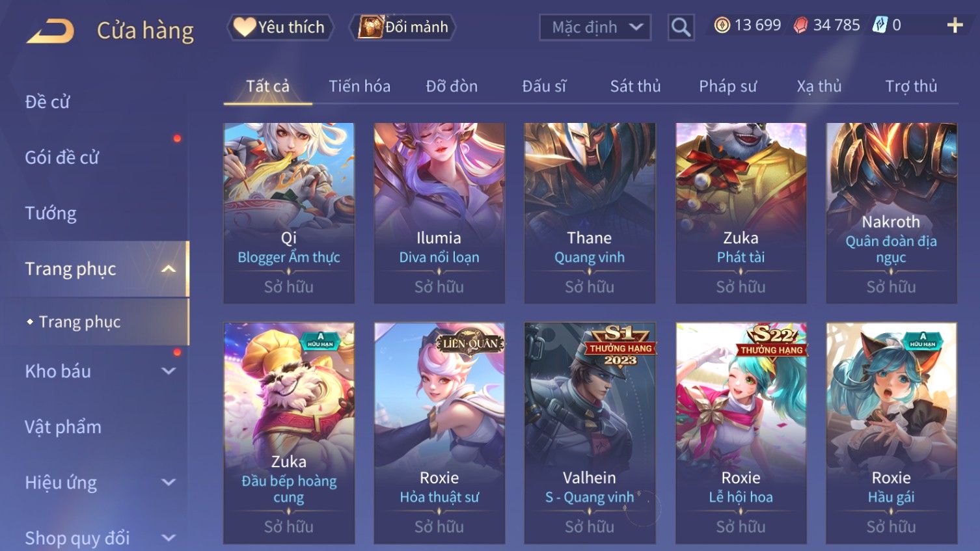Click the golden back arrow icon
This screenshot has width=980, height=551.
pyautogui.click(x=50, y=31)
